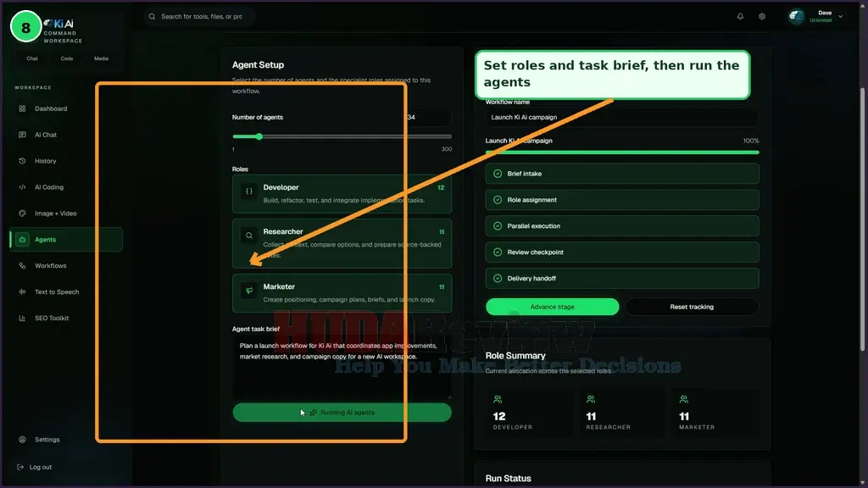Viewport: 868px width, 488px height.
Task: Click the Ki AI logo
Action: pyautogui.click(x=58, y=24)
